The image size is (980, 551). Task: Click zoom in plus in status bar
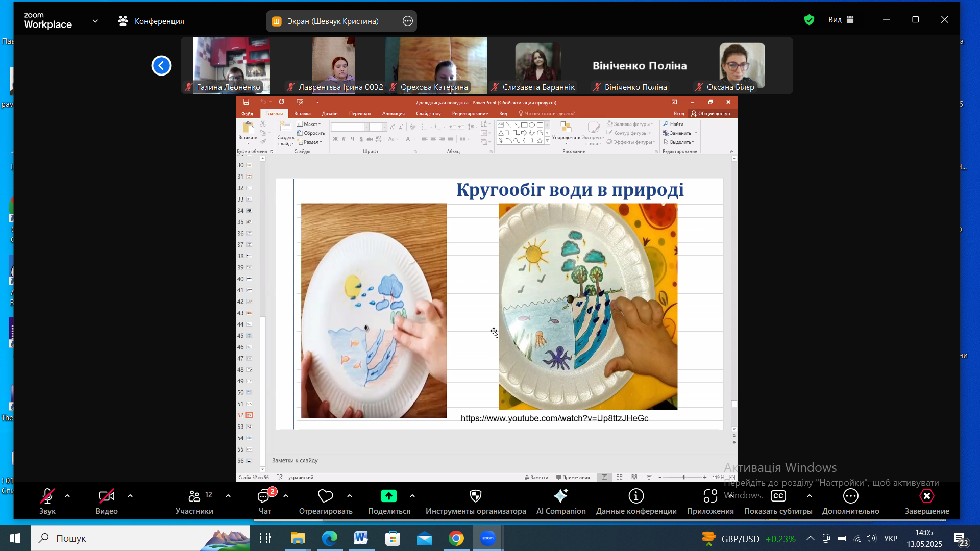click(x=705, y=478)
